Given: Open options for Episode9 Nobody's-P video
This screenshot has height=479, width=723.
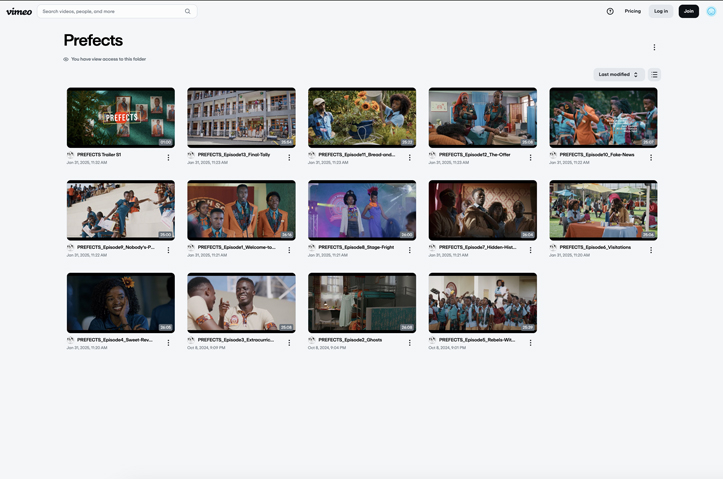Looking at the screenshot, I should (x=168, y=250).
